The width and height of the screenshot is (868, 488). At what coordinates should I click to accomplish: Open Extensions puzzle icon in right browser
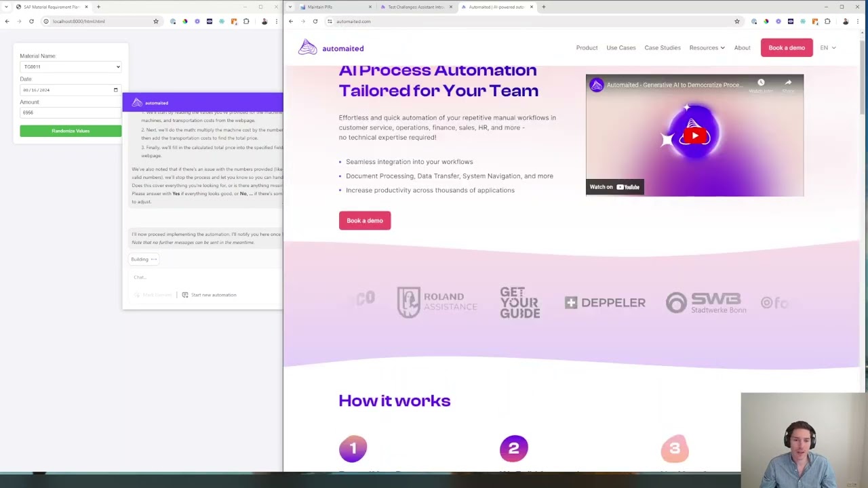coord(827,21)
